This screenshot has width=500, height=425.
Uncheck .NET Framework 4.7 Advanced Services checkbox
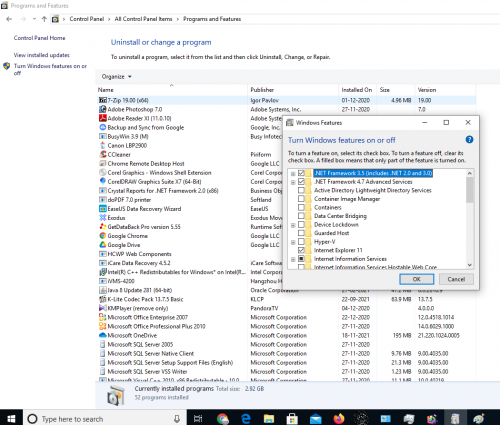pyautogui.click(x=301, y=182)
